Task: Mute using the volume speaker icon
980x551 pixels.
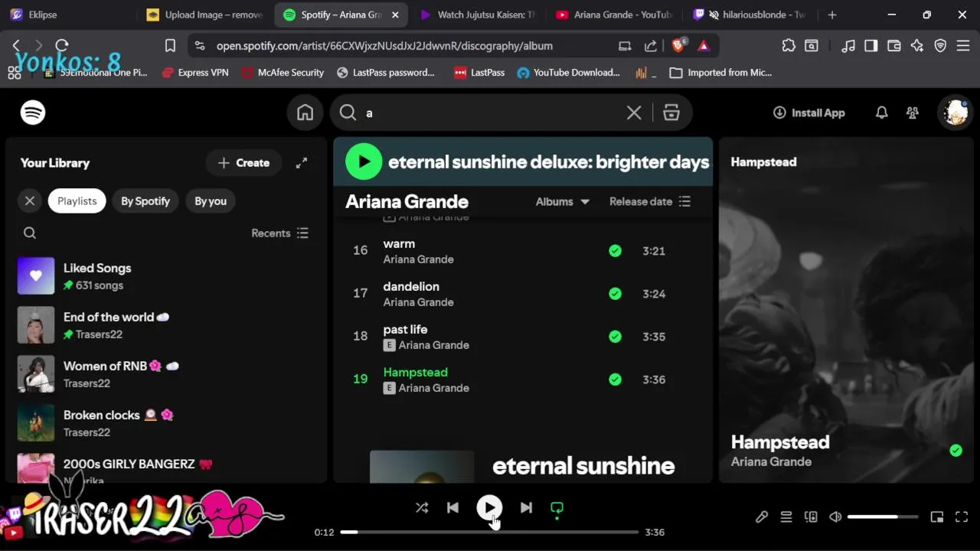Action: (835, 517)
